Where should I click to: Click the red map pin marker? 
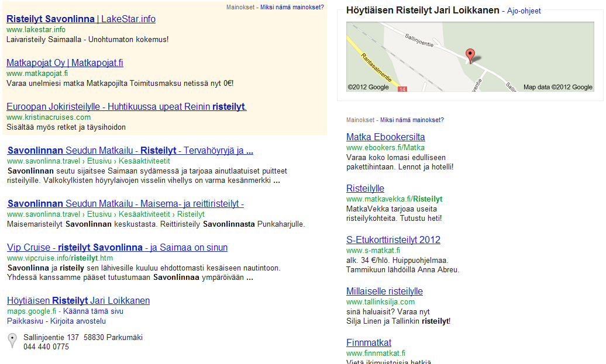pos(470,56)
